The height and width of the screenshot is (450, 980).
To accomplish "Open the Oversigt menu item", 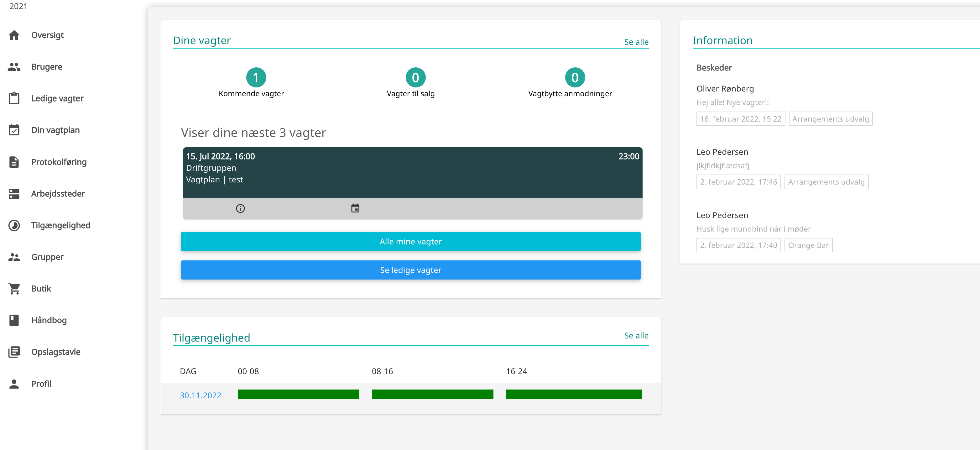I will tap(48, 35).
